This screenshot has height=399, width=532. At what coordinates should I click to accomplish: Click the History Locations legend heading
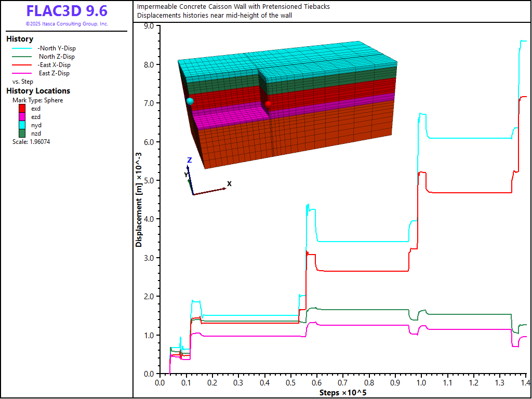tap(38, 91)
